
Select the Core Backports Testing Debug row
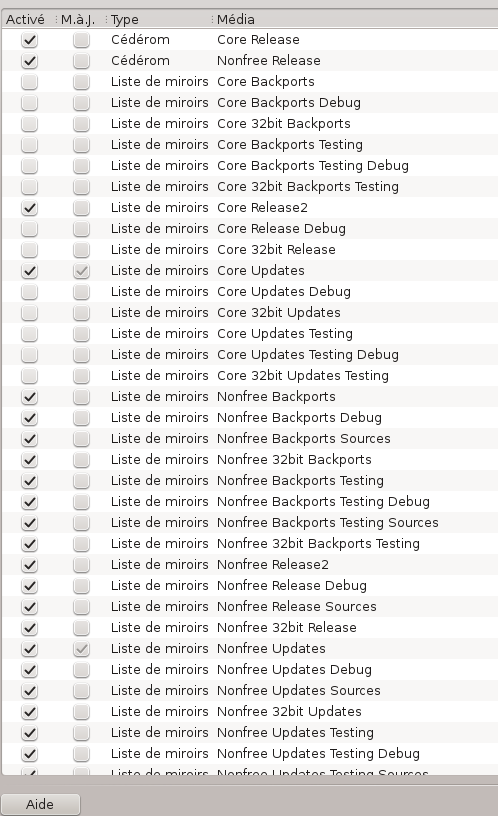pyautogui.click(x=250, y=165)
